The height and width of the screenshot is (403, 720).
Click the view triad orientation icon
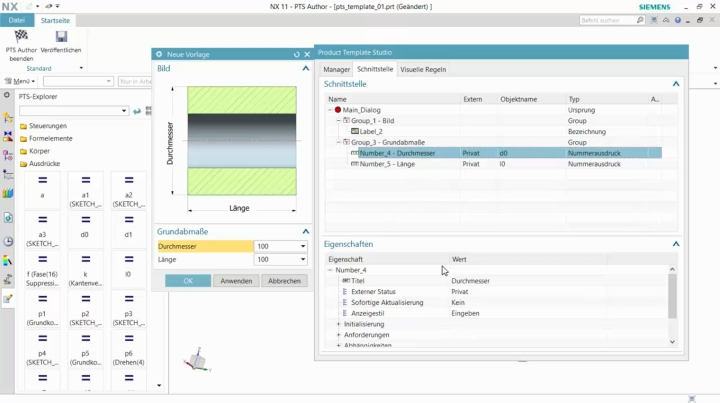click(199, 360)
